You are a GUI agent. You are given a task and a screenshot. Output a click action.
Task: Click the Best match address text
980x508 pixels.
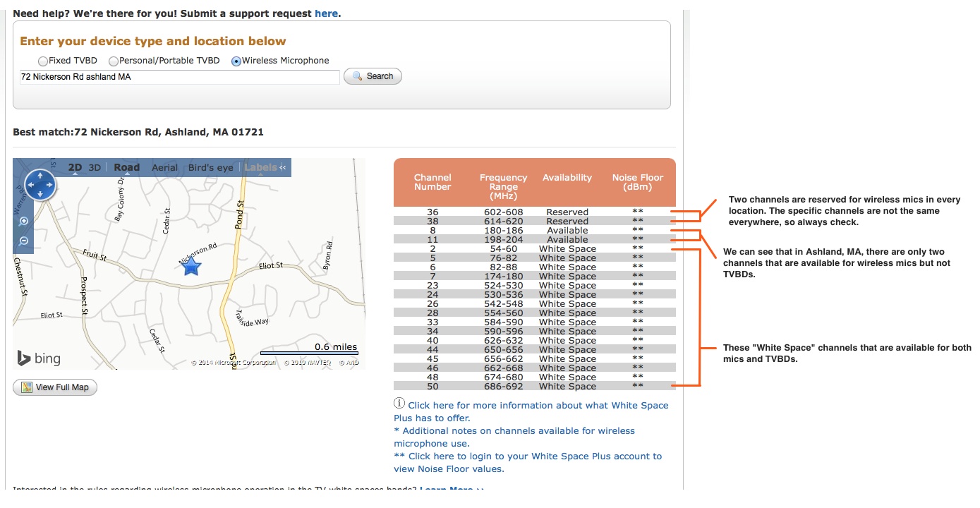coord(138,132)
